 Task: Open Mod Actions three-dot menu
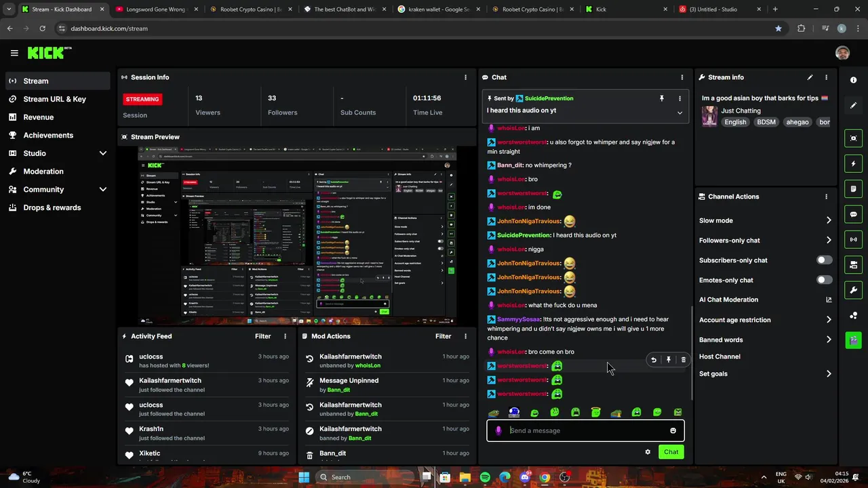[x=465, y=336]
